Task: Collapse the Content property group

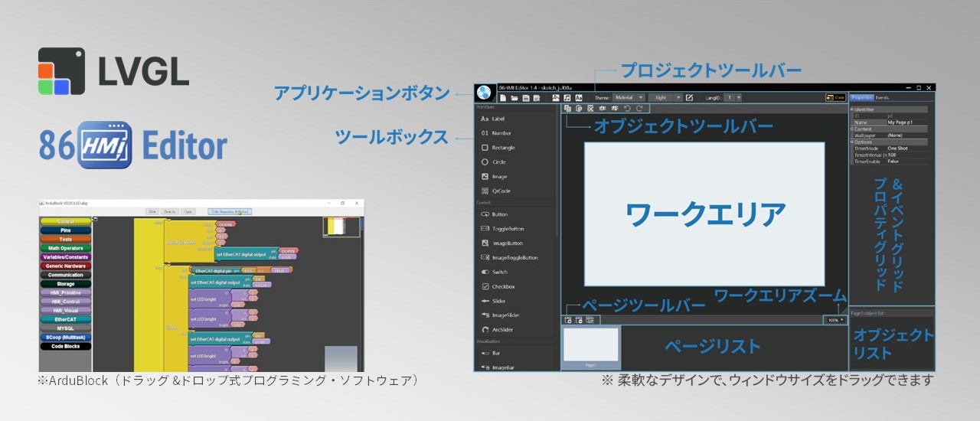Action: (852, 129)
